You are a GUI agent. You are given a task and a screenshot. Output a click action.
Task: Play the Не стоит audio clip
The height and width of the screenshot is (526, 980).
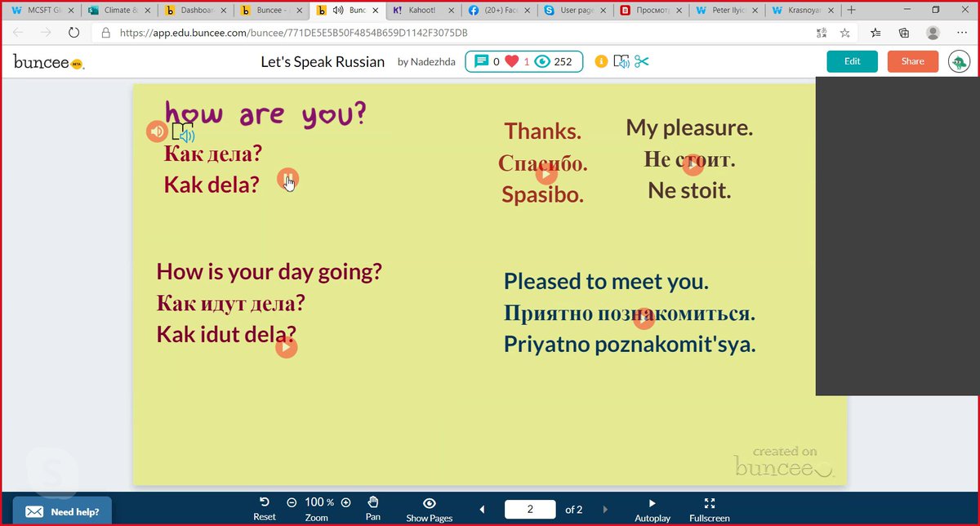(693, 165)
